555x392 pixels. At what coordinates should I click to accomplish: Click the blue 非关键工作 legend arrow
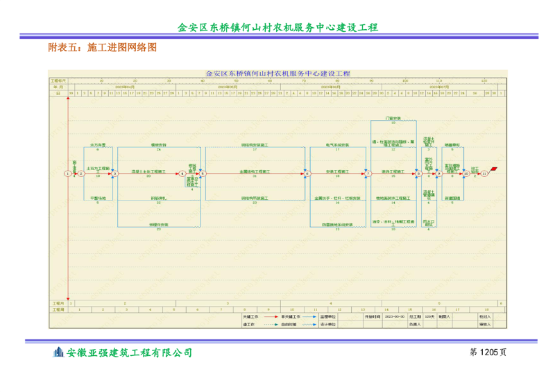coord(309,316)
